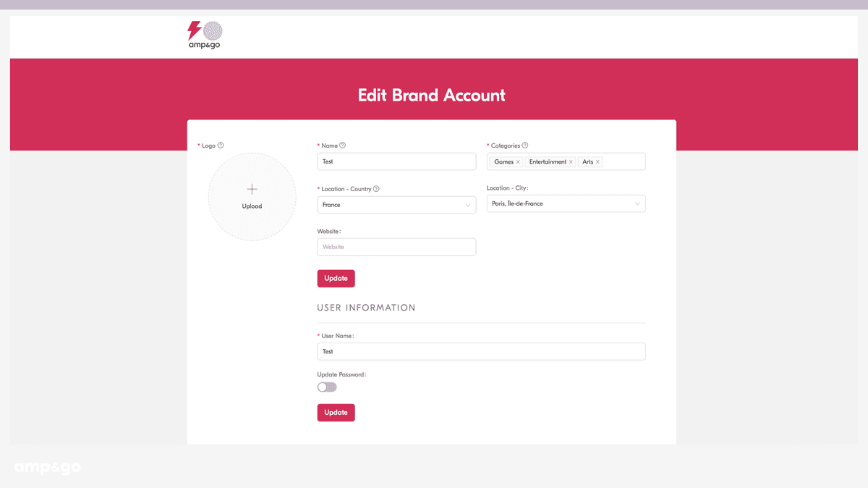Open the Categories multi-select field
Screen dimensions: 868x488
tap(622, 161)
